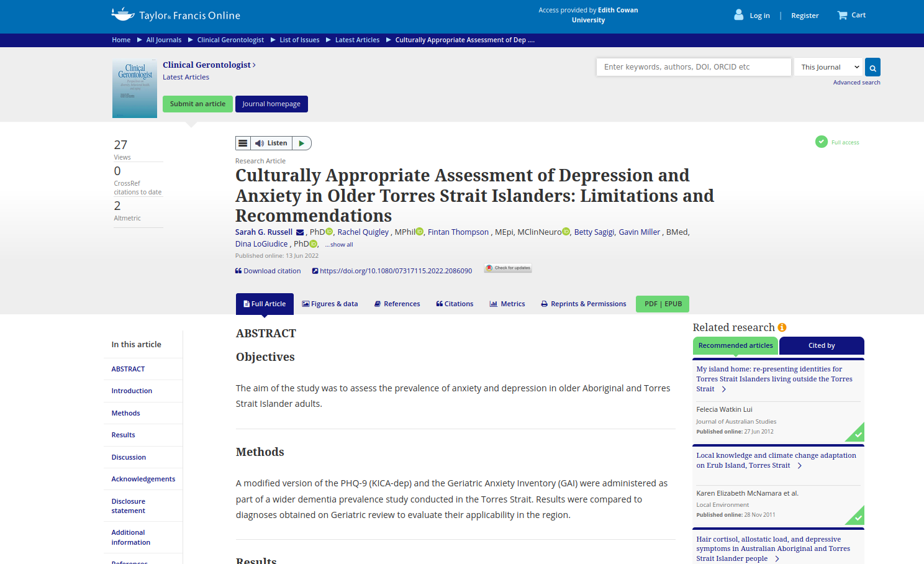
Task: Select the Metrics tab
Action: click(x=507, y=304)
